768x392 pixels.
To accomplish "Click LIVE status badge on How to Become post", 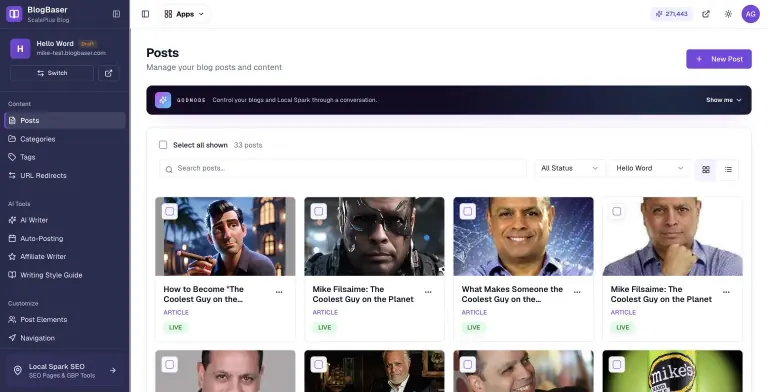I will (x=175, y=327).
